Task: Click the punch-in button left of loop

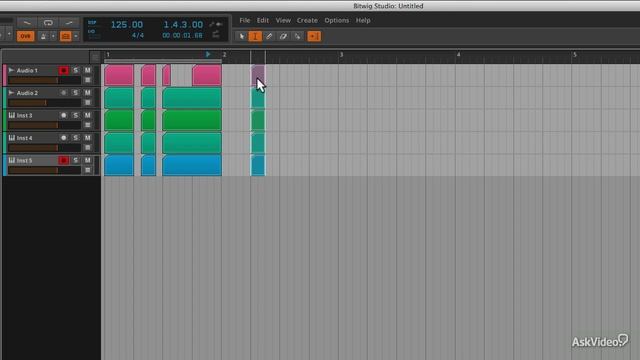Action: pyautogui.click(x=27, y=23)
